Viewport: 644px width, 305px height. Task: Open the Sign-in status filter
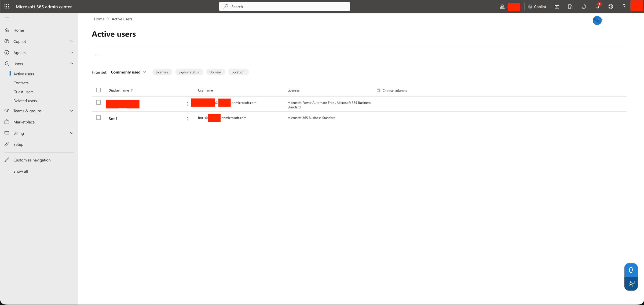189,72
